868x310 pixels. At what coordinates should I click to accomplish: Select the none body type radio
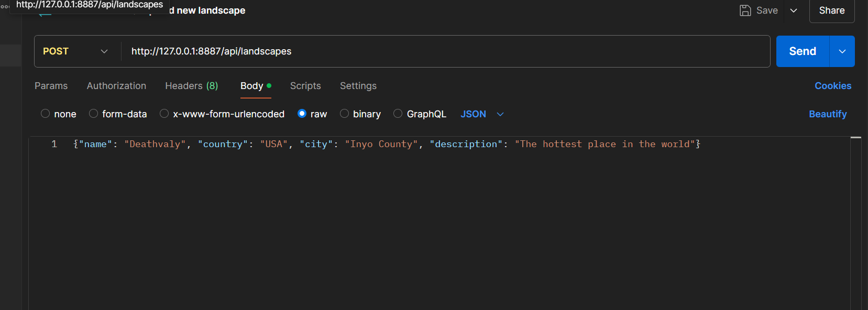46,114
